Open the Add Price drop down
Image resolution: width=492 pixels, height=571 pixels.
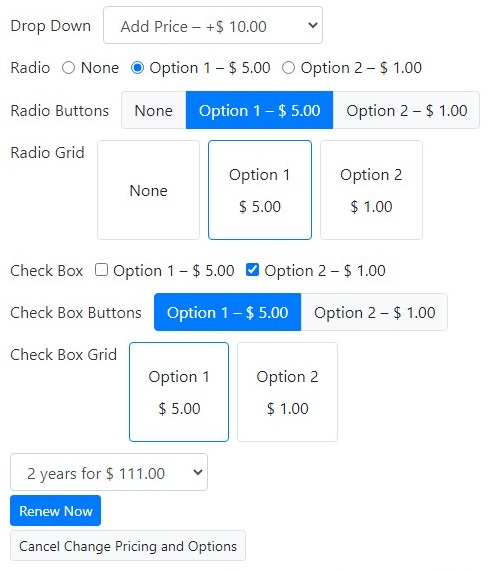pyautogui.click(x=213, y=25)
